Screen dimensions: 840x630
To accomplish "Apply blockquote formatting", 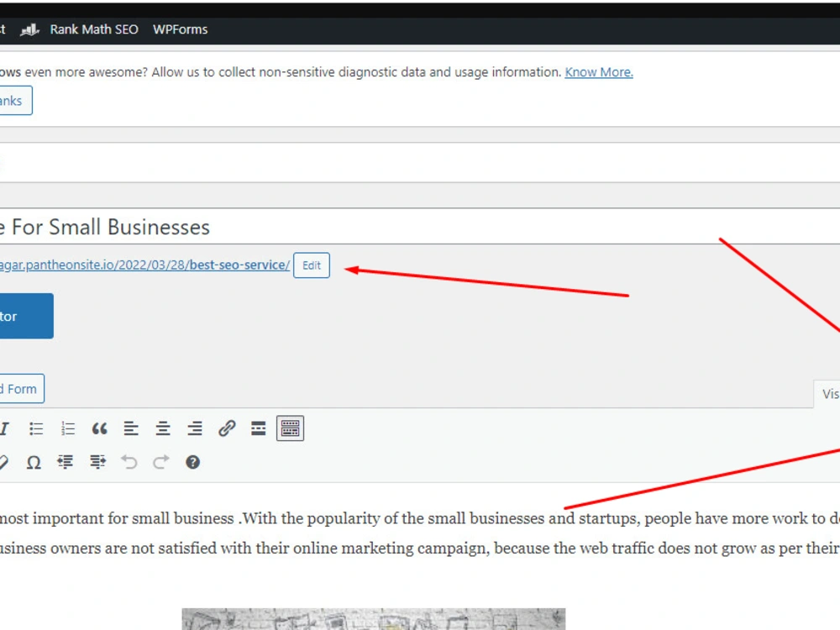I will coord(100,428).
